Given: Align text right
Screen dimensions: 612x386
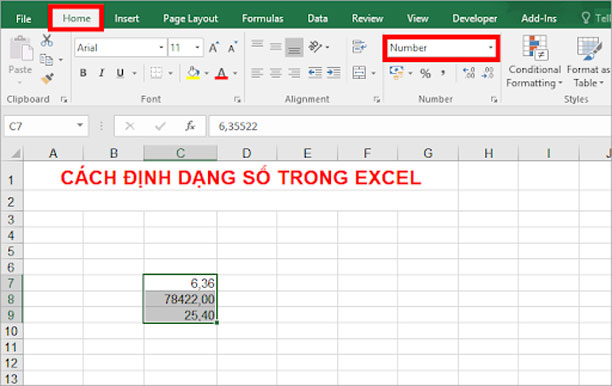Looking at the screenshot, I should pyautogui.click(x=294, y=73).
